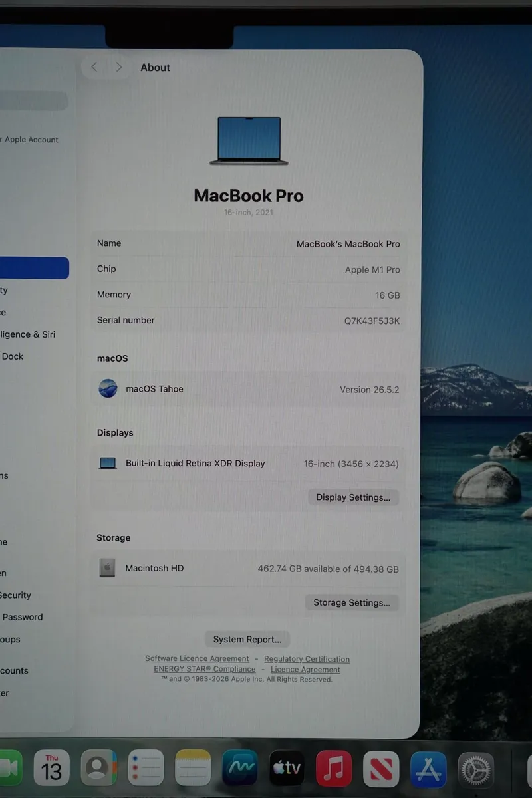This screenshot has height=798, width=532.
Task: Select the highlighted blue sidebar item
Action: click(35, 268)
